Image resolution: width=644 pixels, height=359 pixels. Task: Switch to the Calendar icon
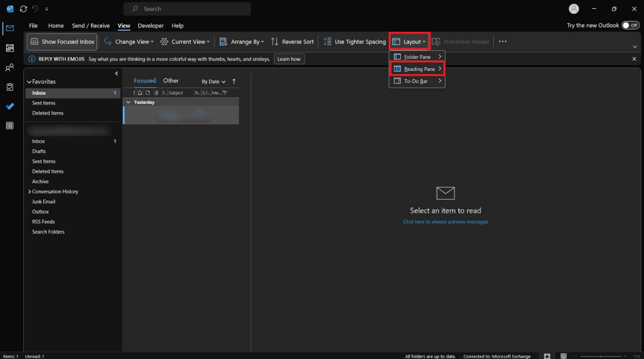tap(10, 48)
